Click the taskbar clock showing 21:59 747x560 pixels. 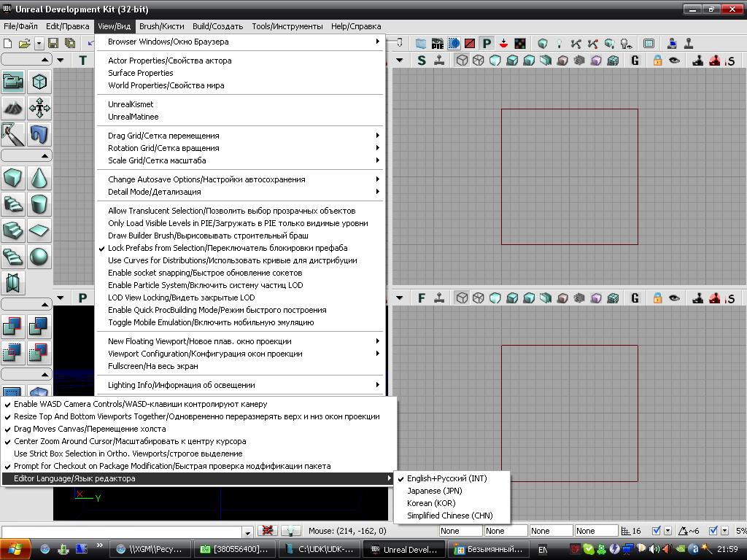pos(727,549)
